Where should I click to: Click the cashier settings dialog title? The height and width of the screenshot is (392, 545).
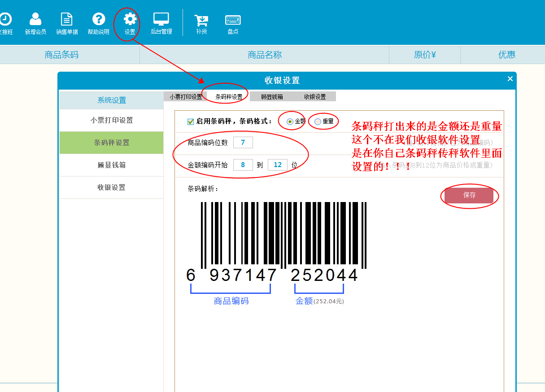[282, 81]
